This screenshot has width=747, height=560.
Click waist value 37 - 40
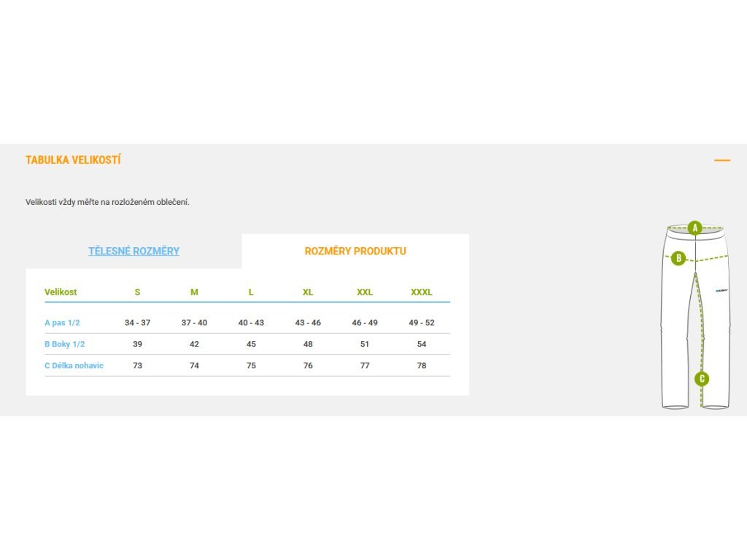[x=194, y=322]
